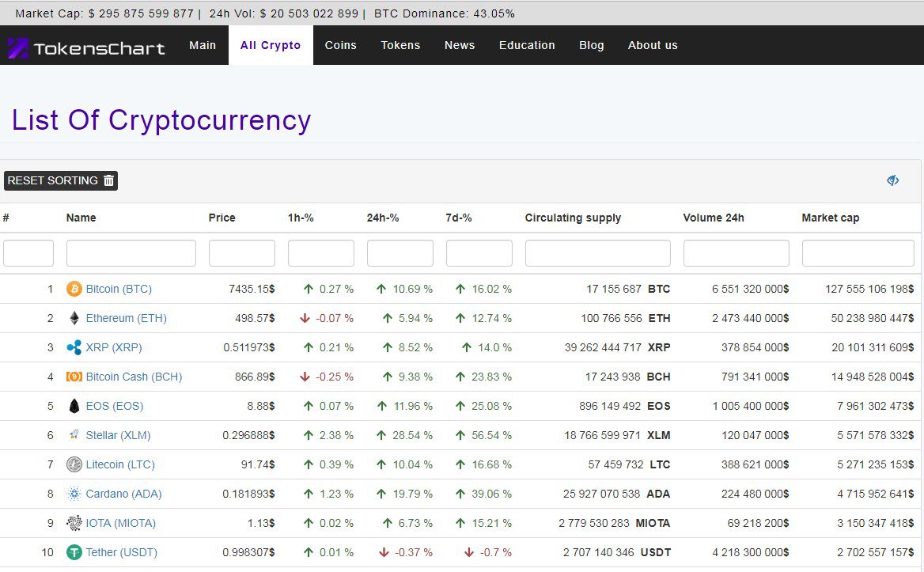Sort by 1h-% column header

tap(301, 218)
